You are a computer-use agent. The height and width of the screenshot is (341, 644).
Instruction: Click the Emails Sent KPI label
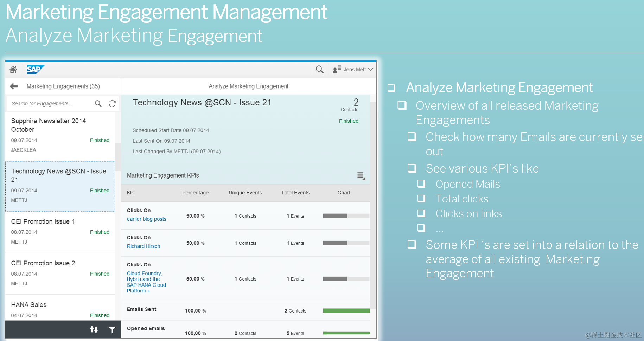[x=141, y=309]
